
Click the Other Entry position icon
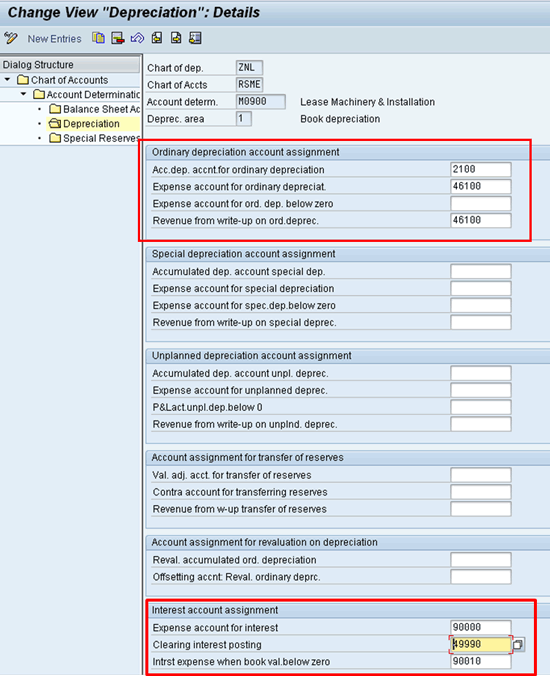pos(195,38)
